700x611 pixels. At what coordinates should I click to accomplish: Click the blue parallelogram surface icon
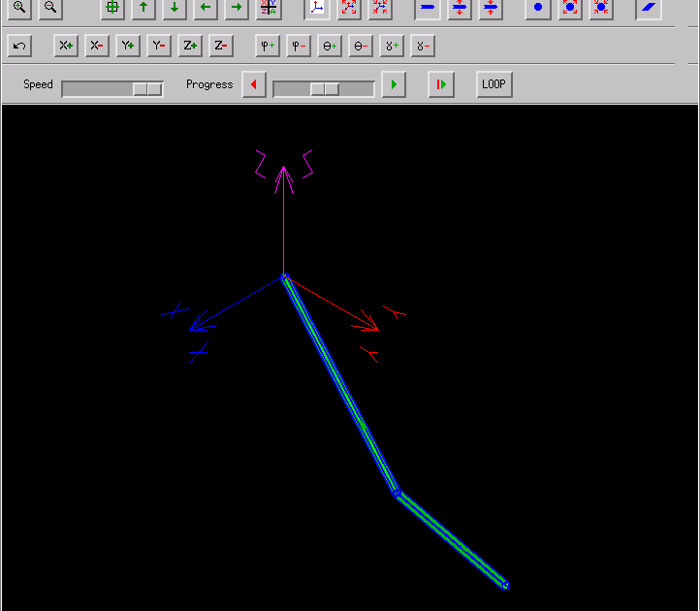pos(649,8)
